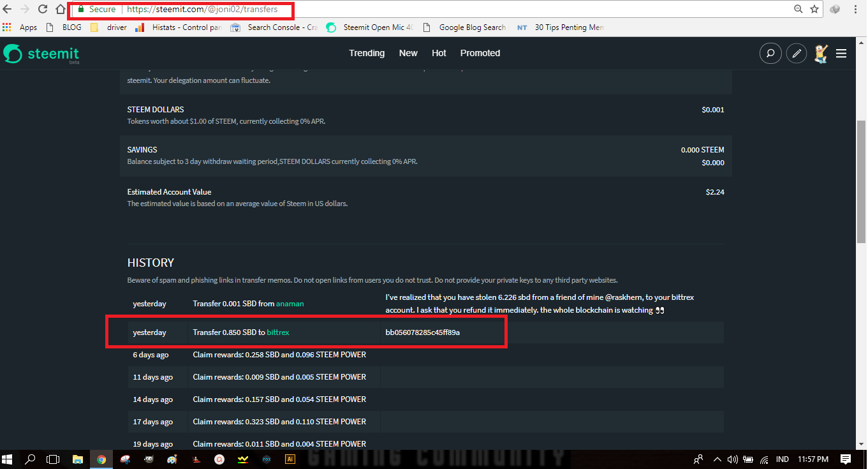Viewport: 868px width, 469px height.
Task: Switch to the New tab
Action: [408, 53]
